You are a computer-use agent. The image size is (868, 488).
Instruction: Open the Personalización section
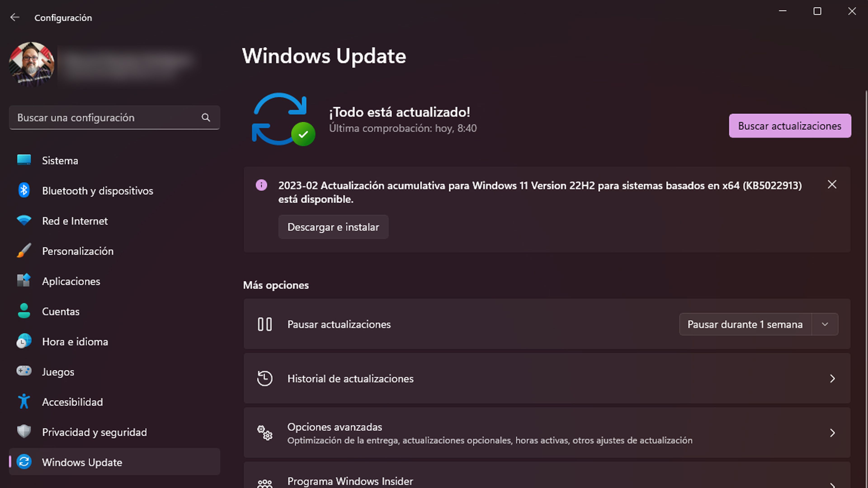(x=115, y=251)
